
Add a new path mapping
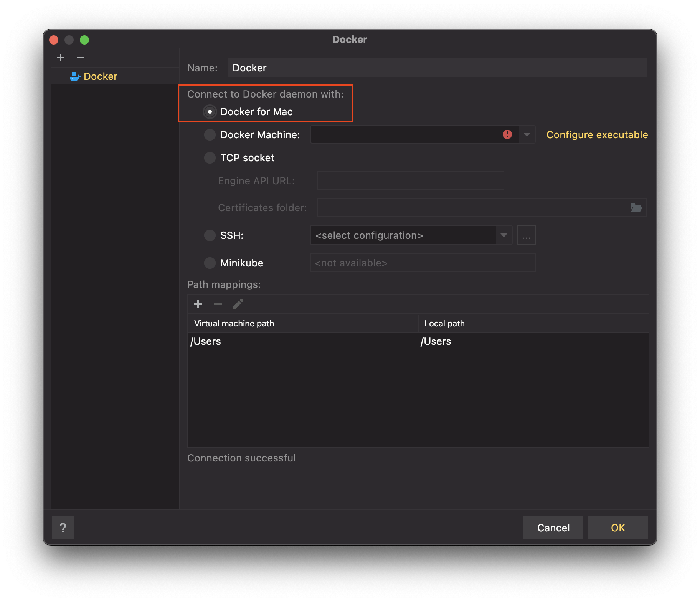[x=198, y=304]
